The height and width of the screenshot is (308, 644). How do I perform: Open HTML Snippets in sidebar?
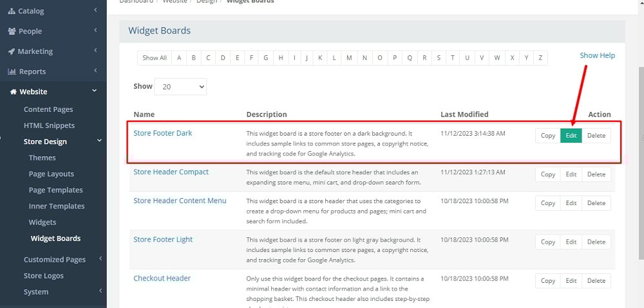[x=50, y=125]
